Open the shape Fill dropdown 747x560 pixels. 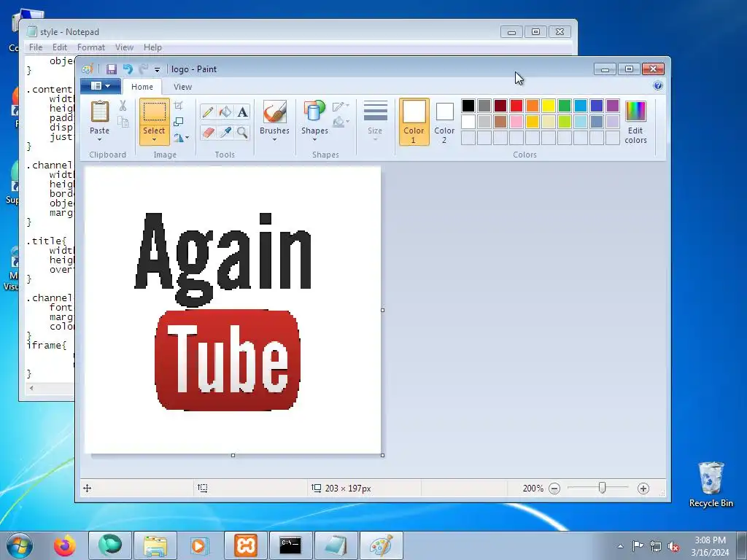coord(341,122)
